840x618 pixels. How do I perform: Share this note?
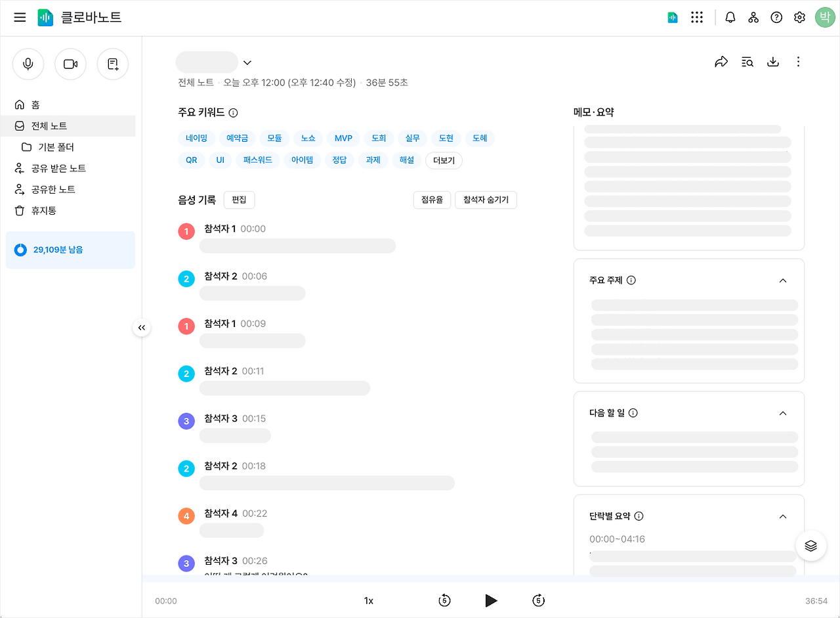pyautogui.click(x=721, y=62)
